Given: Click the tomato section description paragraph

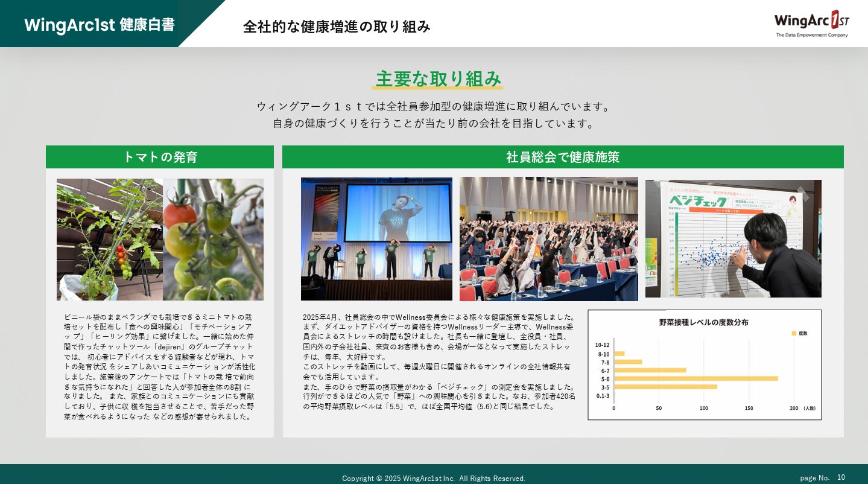Looking at the screenshot, I should click(160, 366).
